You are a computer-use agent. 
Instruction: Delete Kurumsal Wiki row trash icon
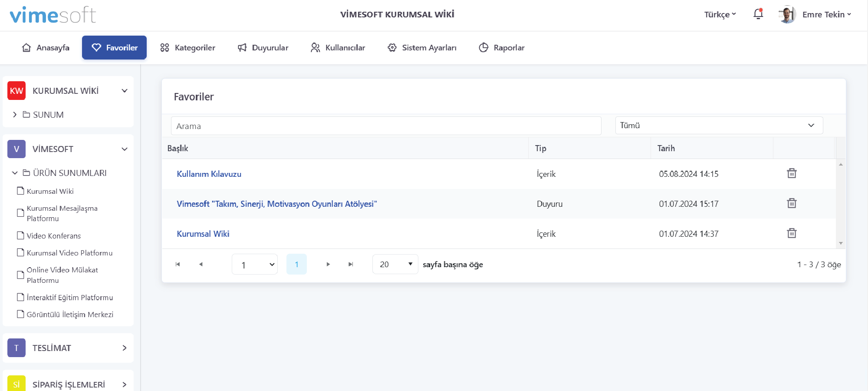coord(792,233)
